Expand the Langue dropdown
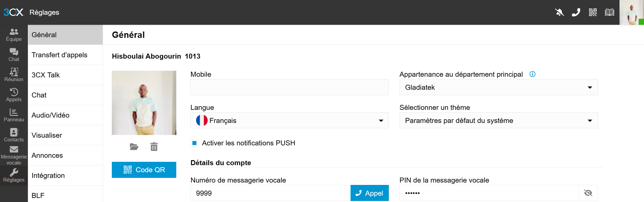 pos(289,121)
